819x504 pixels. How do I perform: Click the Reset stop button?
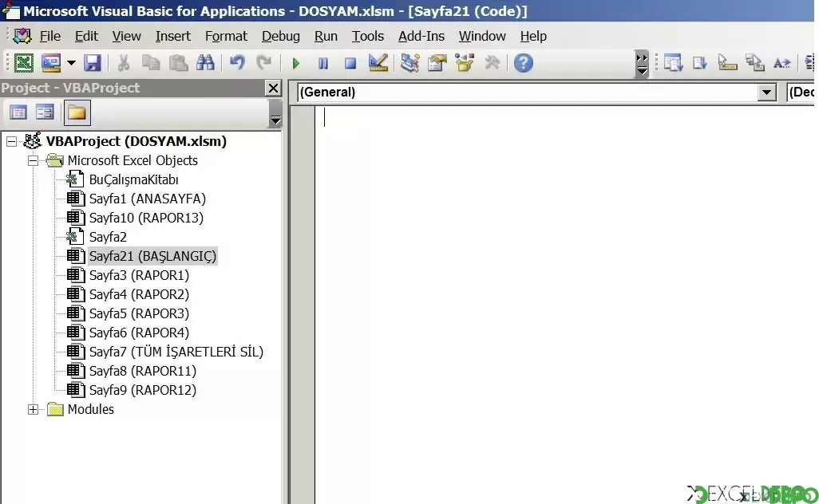(x=350, y=64)
